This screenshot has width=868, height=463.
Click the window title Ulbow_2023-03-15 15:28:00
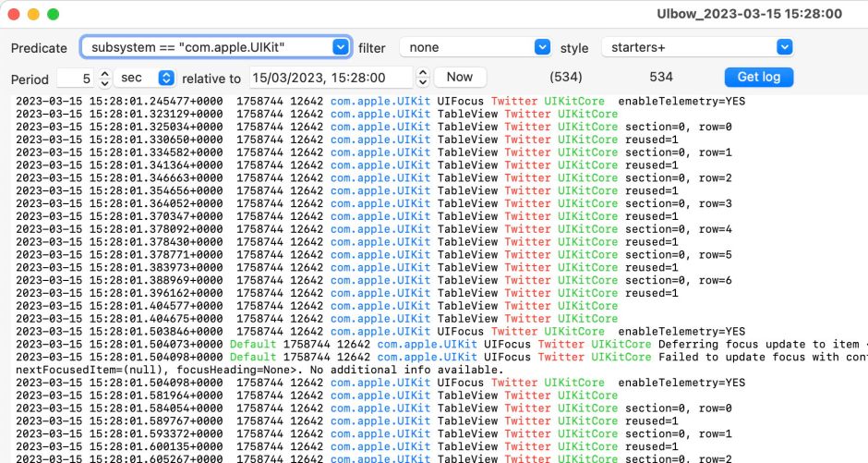(x=748, y=14)
